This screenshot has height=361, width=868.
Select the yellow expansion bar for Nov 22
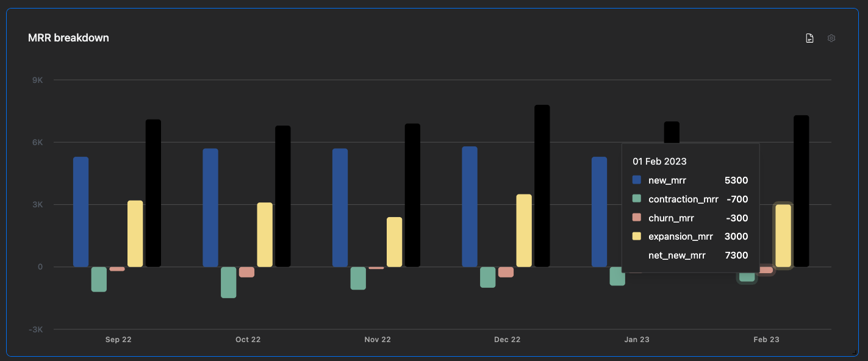(x=395, y=241)
